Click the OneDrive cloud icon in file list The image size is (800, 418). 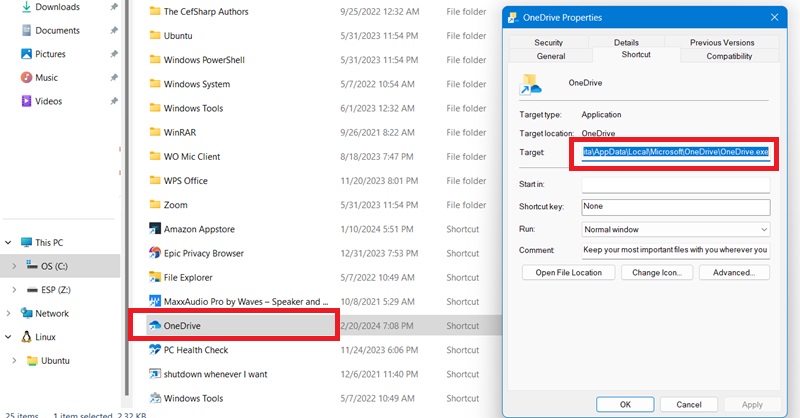tap(155, 325)
